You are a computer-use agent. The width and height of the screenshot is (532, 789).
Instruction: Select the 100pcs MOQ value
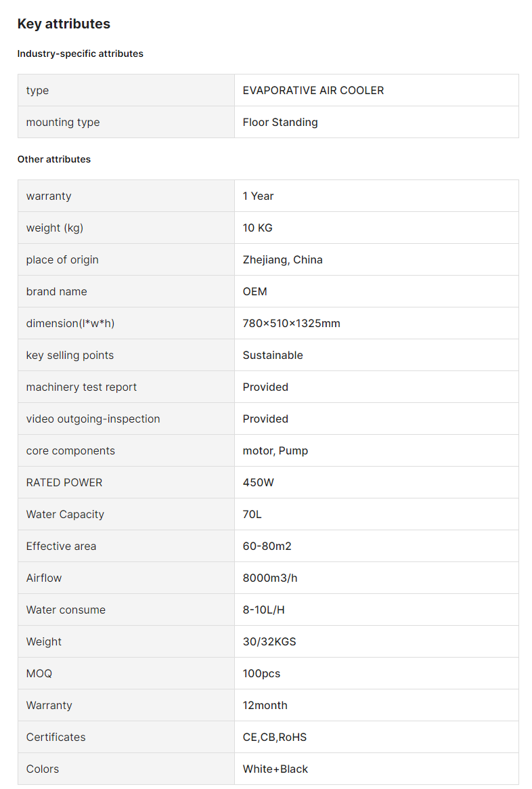point(261,674)
